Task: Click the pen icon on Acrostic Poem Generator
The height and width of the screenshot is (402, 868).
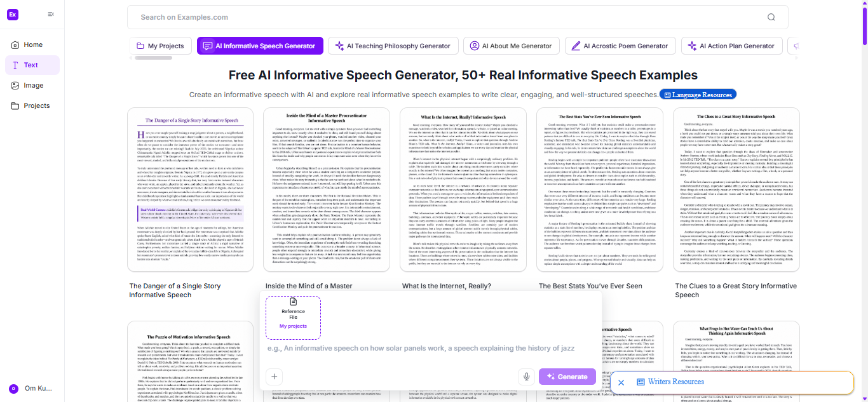Action: click(576, 46)
